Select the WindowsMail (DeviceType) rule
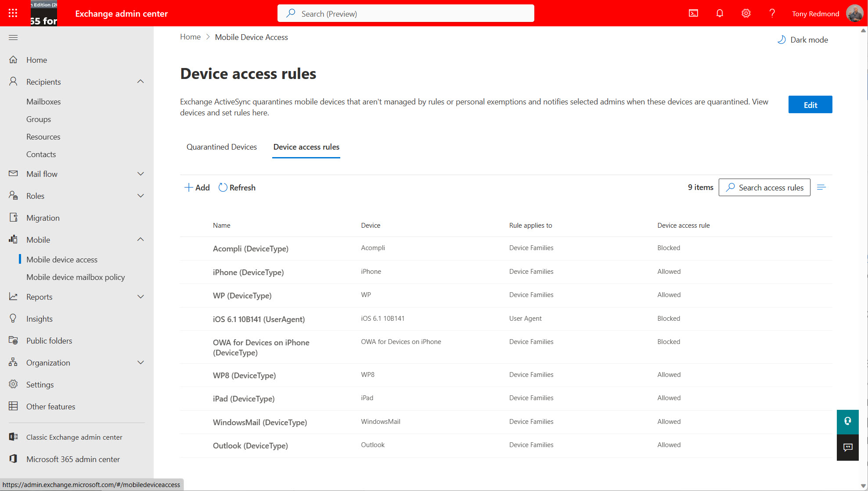The image size is (868, 491). pos(506,422)
